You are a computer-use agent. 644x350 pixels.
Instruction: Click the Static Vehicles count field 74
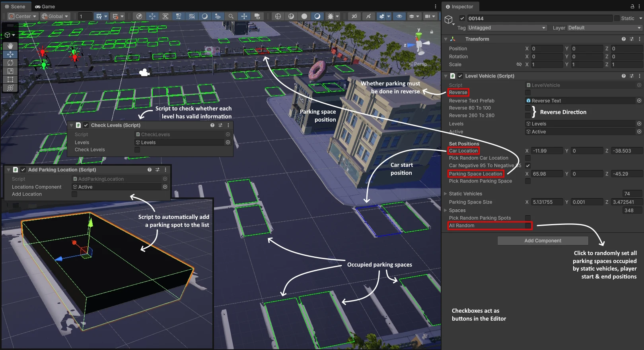click(632, 194)
